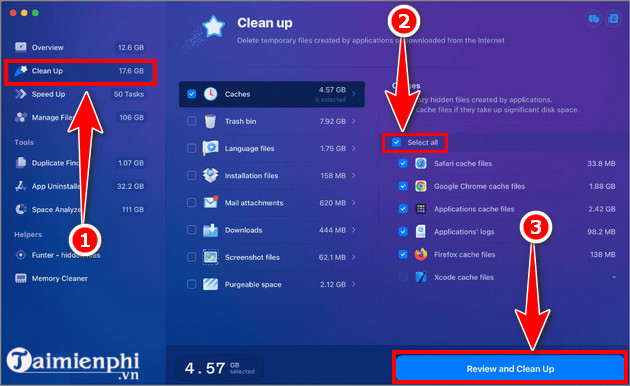Check the Language files checkbox
Image resolution: width=630 pixels, height=386 pixels.
coord(192,148)
